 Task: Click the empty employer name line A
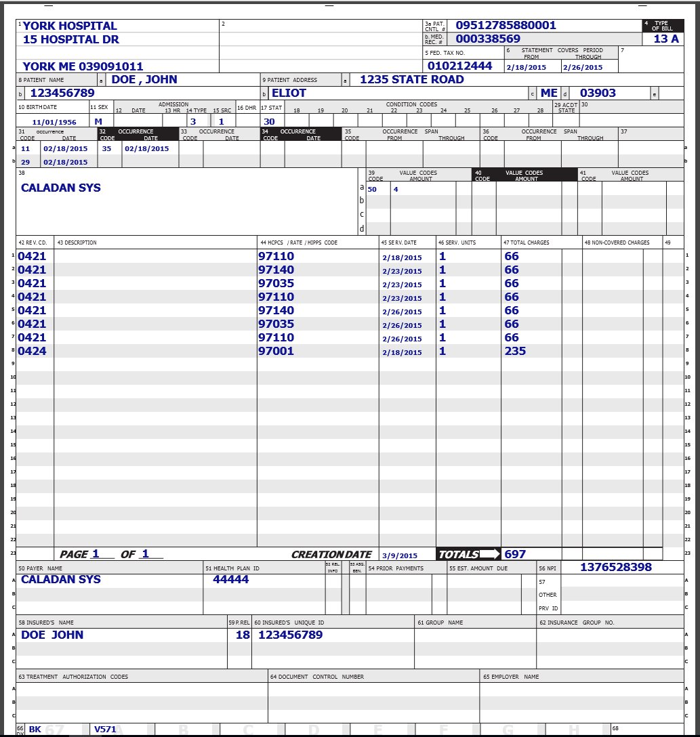click(582, 689)
